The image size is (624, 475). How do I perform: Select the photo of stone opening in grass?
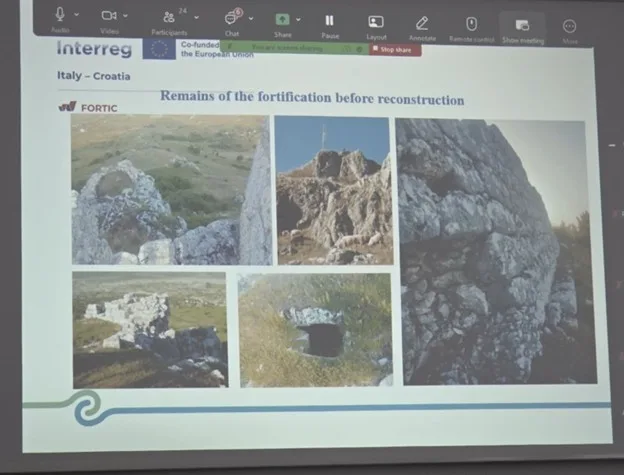316,330
